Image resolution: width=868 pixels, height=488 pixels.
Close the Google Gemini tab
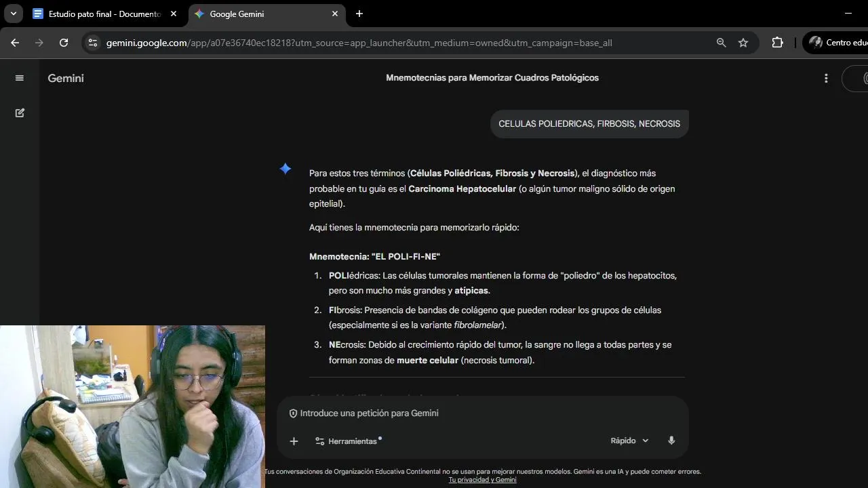[x=335, y=14]
